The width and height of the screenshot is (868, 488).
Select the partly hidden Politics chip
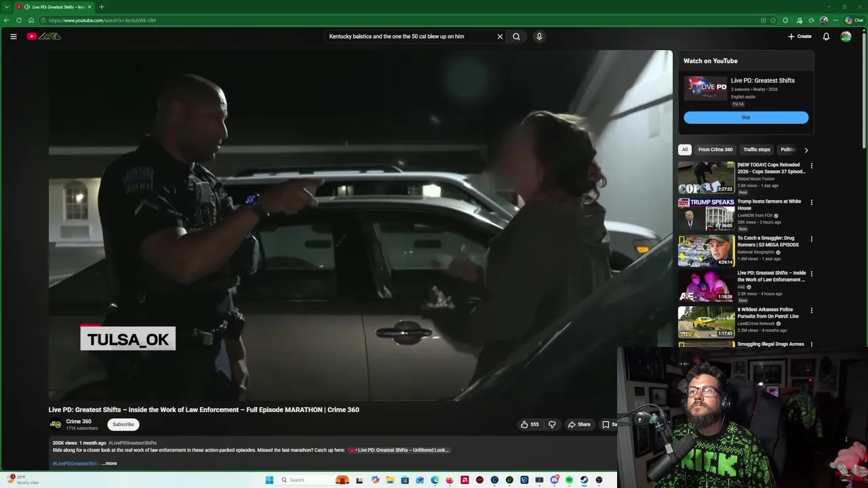click(787, 150)
